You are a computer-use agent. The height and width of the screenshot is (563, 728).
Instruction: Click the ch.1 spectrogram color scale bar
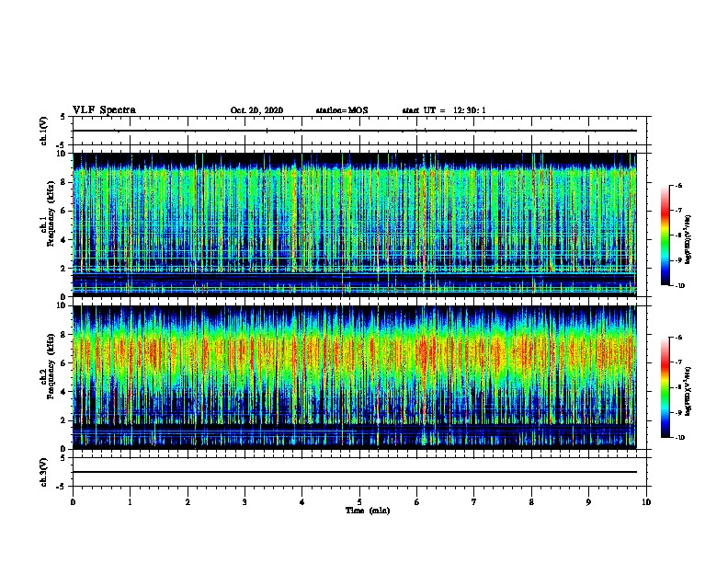[x=665, y=236]
